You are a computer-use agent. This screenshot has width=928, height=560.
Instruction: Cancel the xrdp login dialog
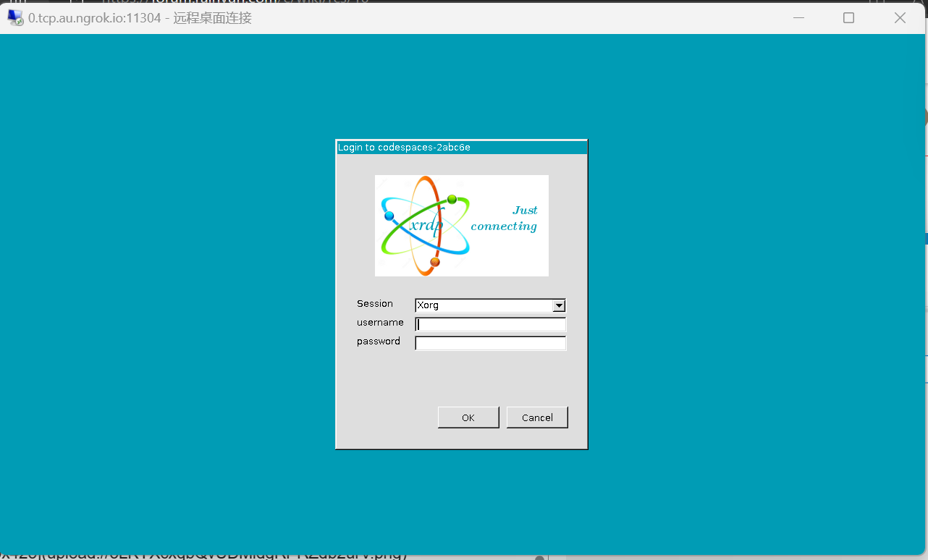(537, 417)
